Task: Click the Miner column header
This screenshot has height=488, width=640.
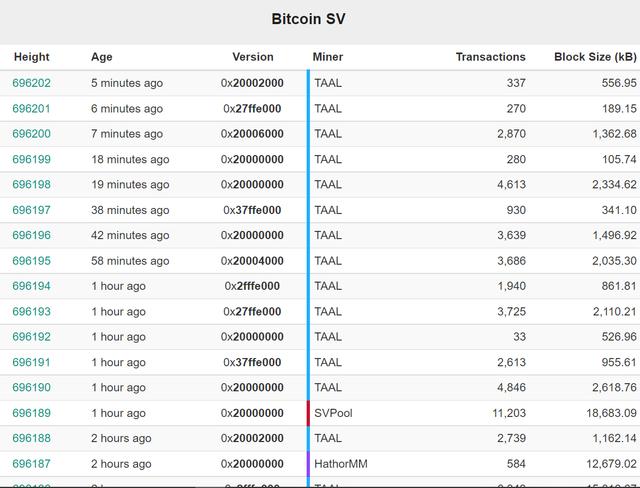Action: 328,57
